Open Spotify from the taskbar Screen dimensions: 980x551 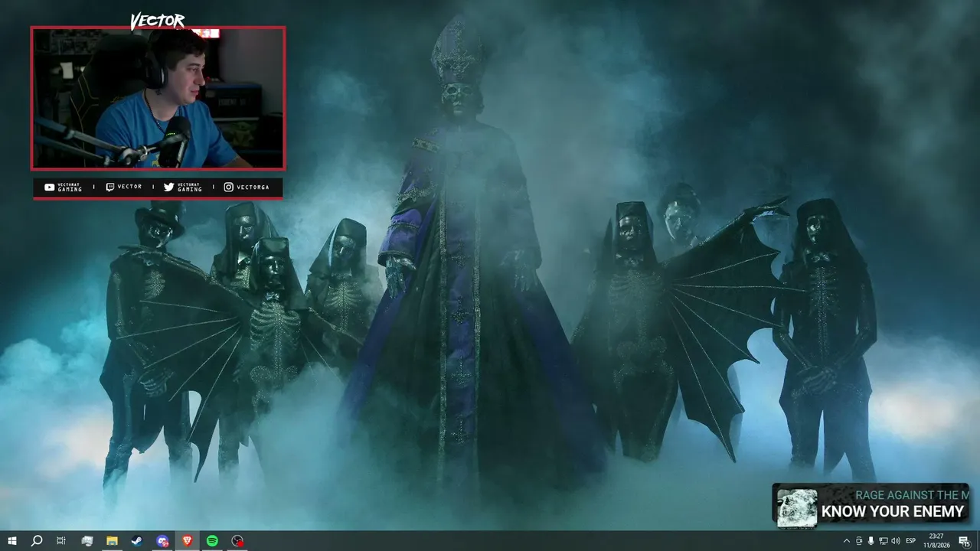click(212, 541)
